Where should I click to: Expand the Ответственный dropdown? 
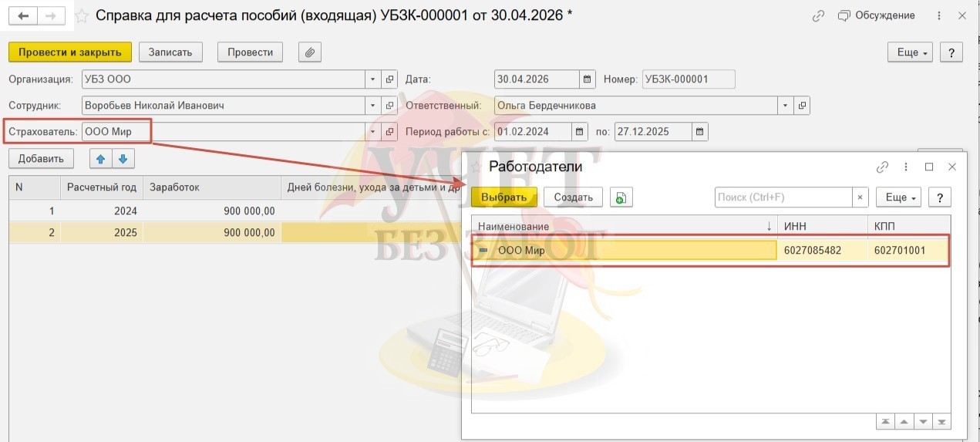click(786, 106)
